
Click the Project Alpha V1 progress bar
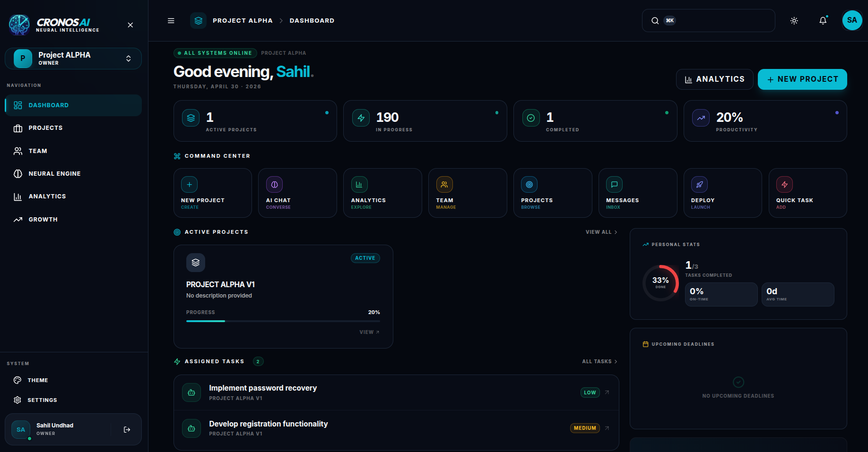tap(283, 321)
